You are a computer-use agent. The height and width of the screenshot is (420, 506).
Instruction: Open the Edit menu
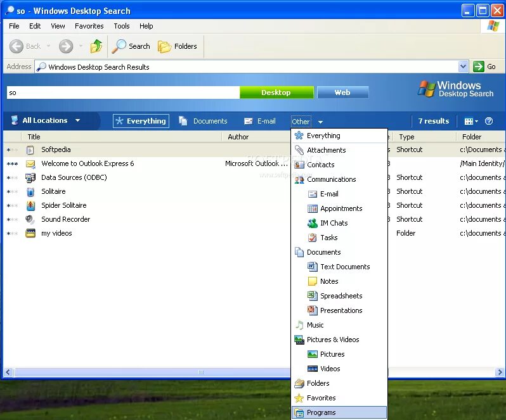tap(35, 26)
